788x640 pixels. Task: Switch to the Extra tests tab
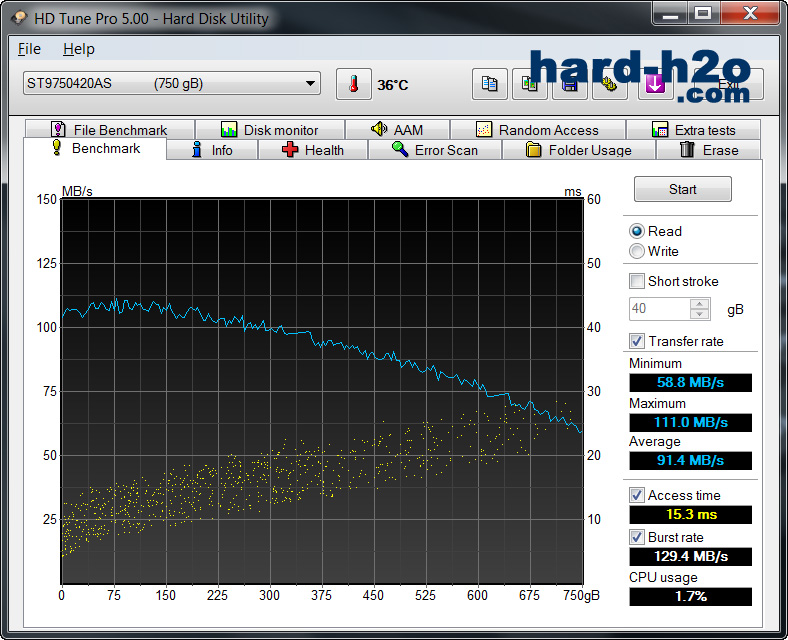[x=694, y=130]
